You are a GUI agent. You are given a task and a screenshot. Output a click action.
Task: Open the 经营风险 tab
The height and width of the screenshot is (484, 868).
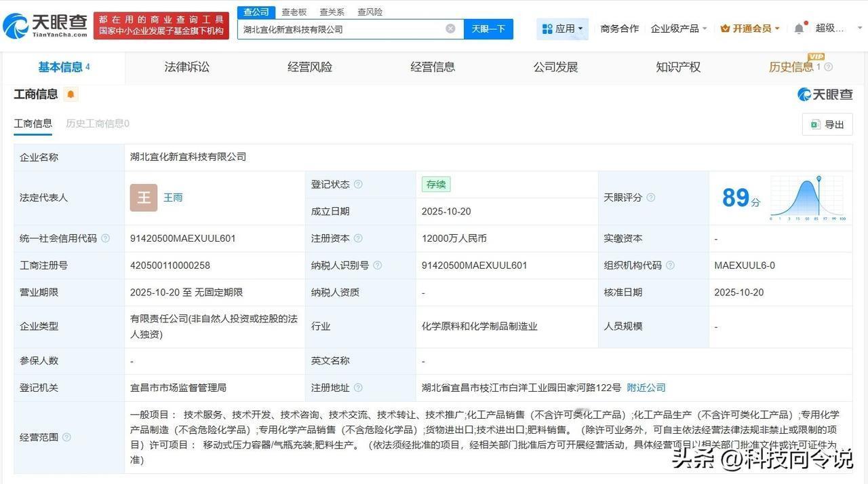pos(310,67)
